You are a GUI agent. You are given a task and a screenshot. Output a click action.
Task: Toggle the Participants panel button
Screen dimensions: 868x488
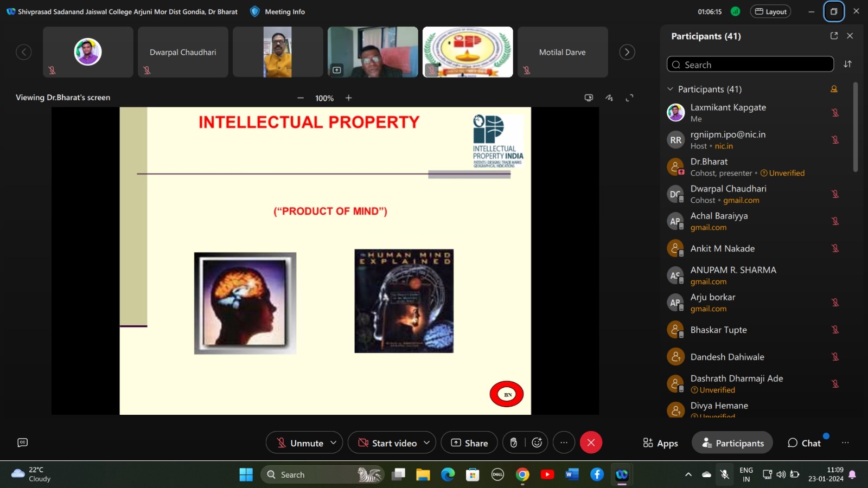pyautogui.click(x=732, y=443)
